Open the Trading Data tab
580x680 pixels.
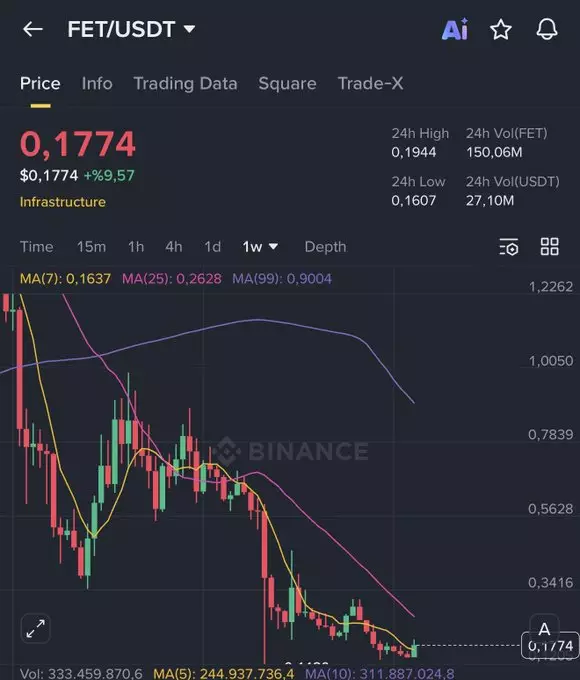pos(185,83)
